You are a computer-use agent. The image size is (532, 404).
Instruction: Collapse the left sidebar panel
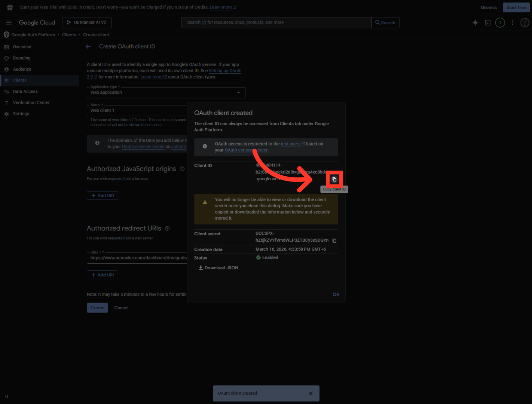click(x=6, y=397)
